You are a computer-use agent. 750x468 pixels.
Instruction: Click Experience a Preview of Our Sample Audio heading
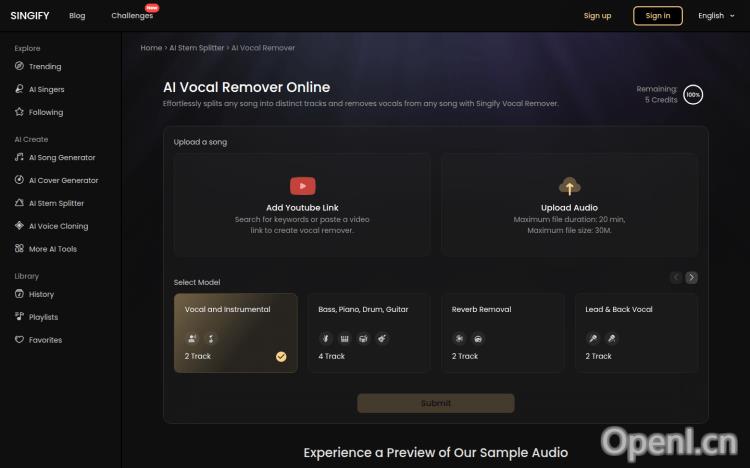pyautogui.click(x=436, y=452)
